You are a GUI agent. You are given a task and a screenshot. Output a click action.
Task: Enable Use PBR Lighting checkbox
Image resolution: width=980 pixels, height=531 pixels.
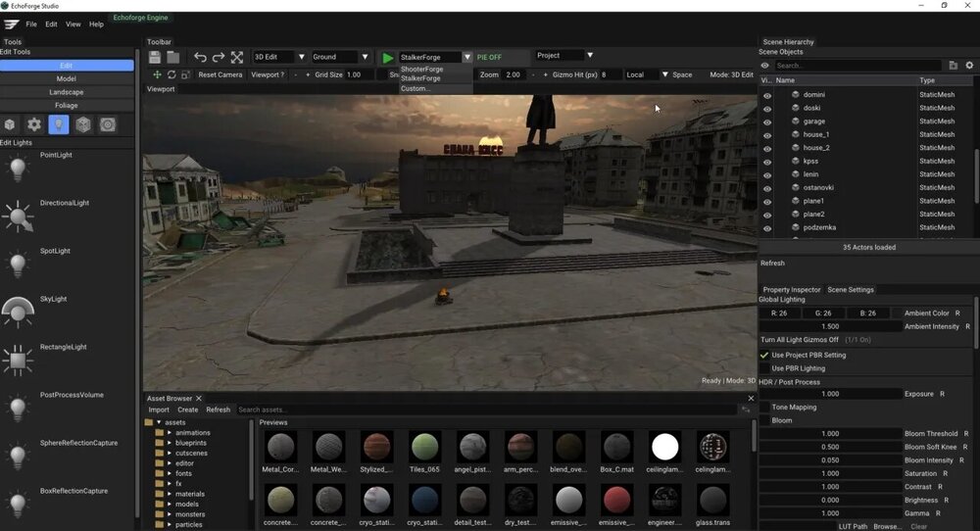764,368
